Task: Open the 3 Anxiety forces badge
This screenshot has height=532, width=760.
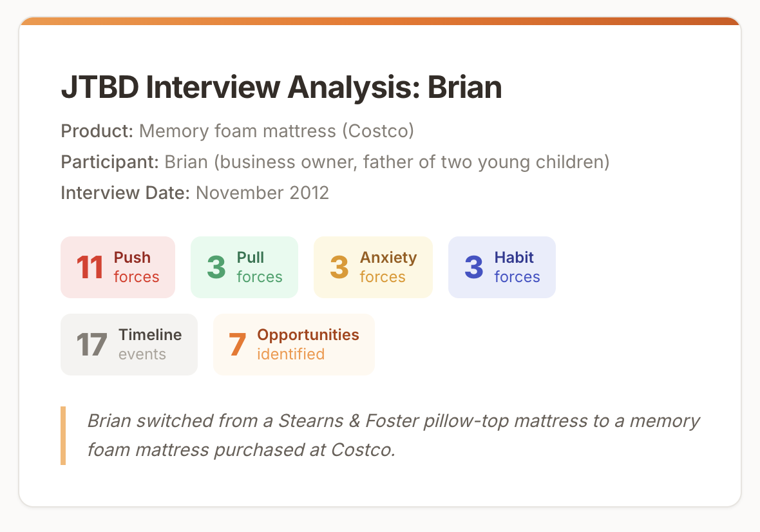Action: point(373,267)
